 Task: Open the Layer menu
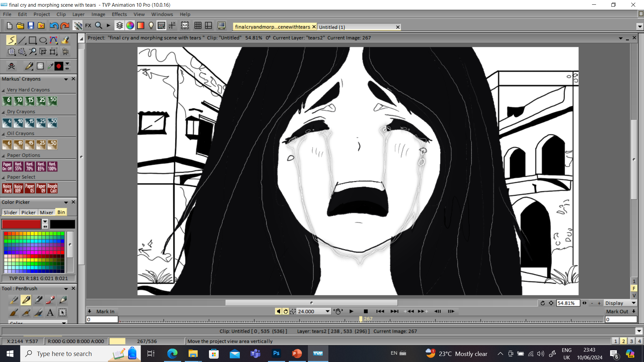[78, 14]
